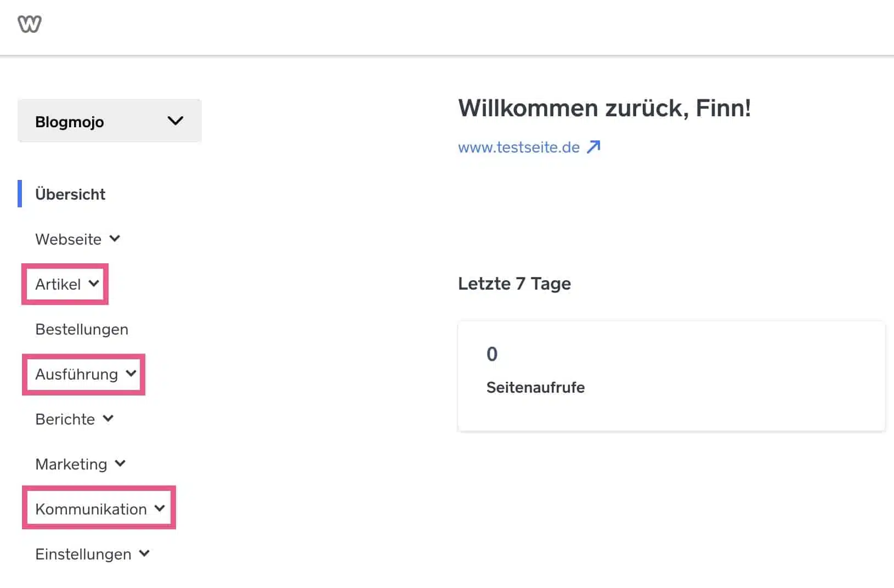
Task: Open the Marketing section
Action: pos(71,463)
